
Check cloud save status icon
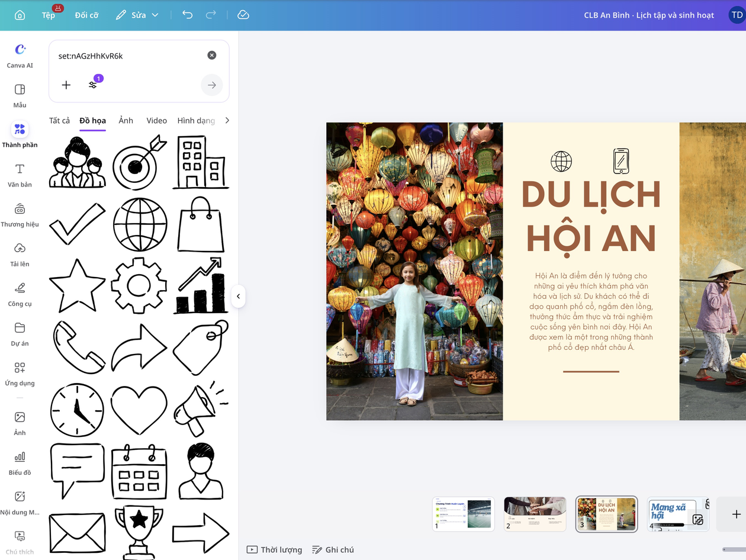(x=243, y=15)
